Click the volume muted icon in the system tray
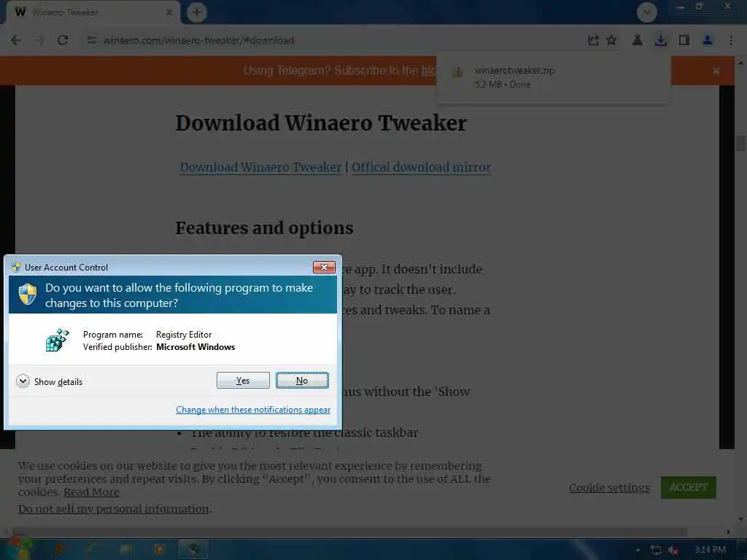Screen dimensions: 747x560 [x=673, y=551]
